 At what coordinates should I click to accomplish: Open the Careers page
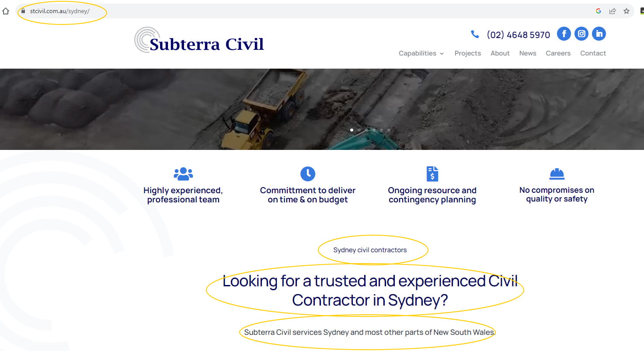558,53
